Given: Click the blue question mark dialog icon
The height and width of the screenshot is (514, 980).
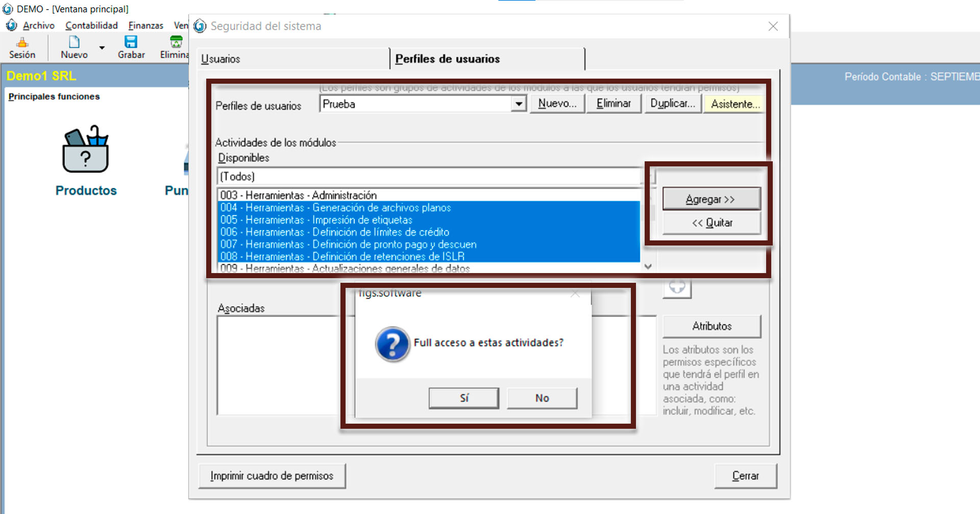Looking at the screenshot, I should click(x=392, y=344).
